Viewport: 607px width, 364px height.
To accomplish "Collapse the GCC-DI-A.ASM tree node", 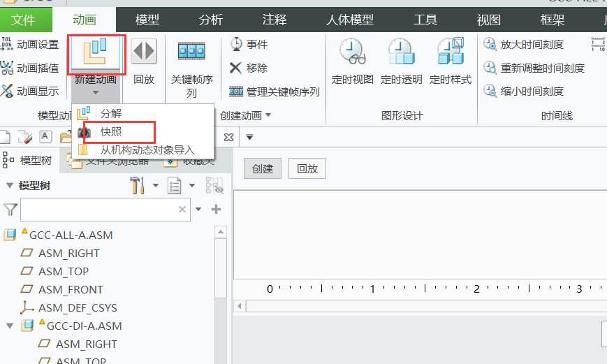I will [x=10, y=326].
